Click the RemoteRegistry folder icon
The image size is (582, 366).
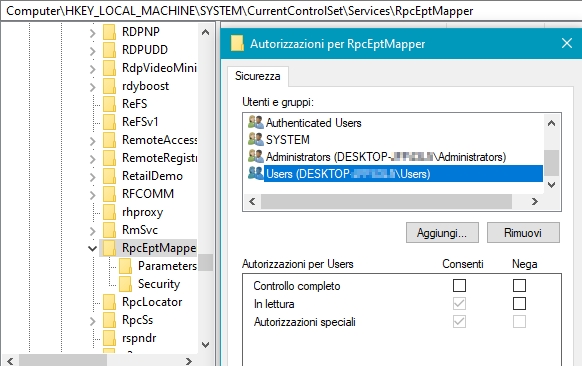tap(109, 158)
